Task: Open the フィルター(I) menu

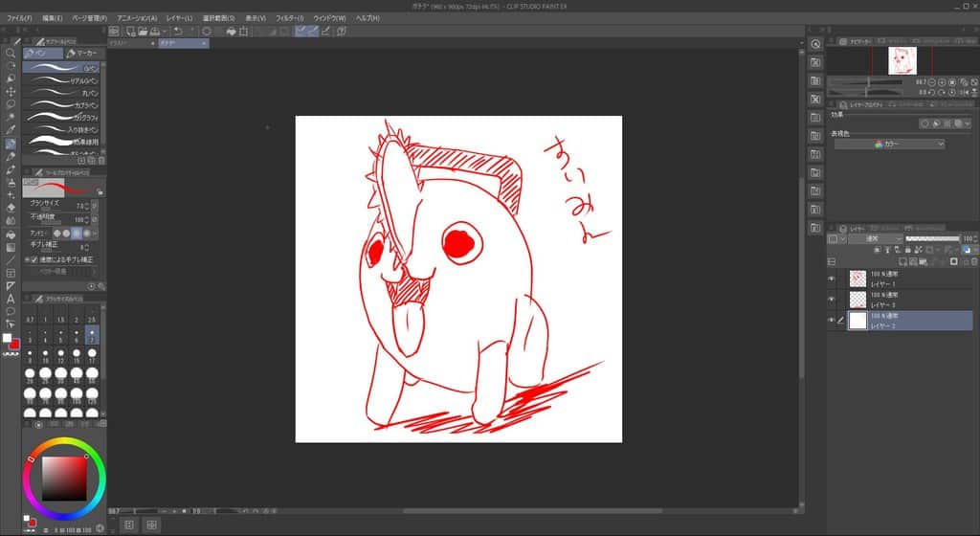Action: pyautogui.click(x=289, y=18)
